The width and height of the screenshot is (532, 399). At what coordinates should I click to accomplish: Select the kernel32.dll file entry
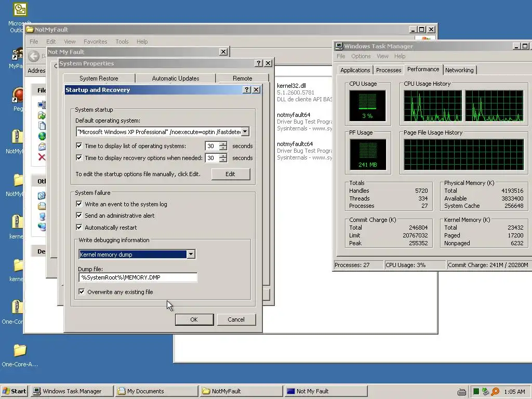coord(304,92)
